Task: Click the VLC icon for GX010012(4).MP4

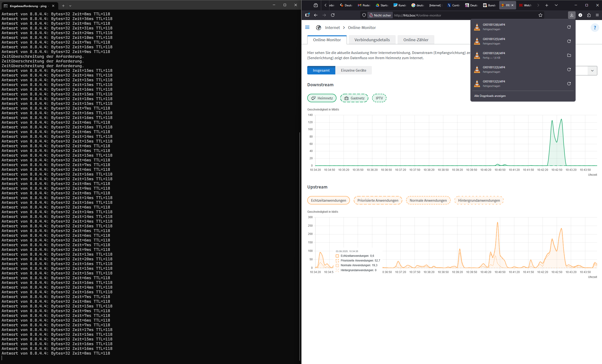Action: [x=477, y=55]
